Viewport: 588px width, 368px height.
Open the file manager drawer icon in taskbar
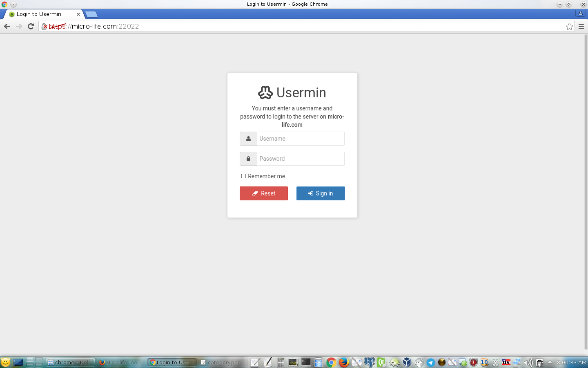[x=318, y=362]
